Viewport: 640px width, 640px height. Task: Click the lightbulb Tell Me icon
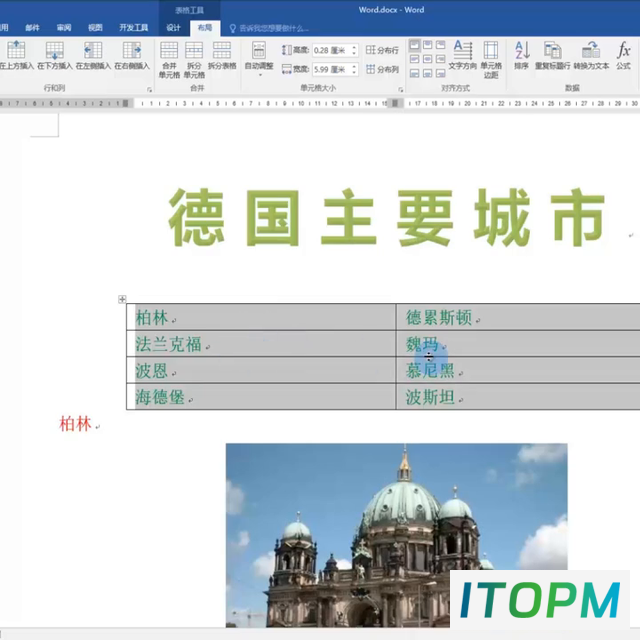pos(233,28)
